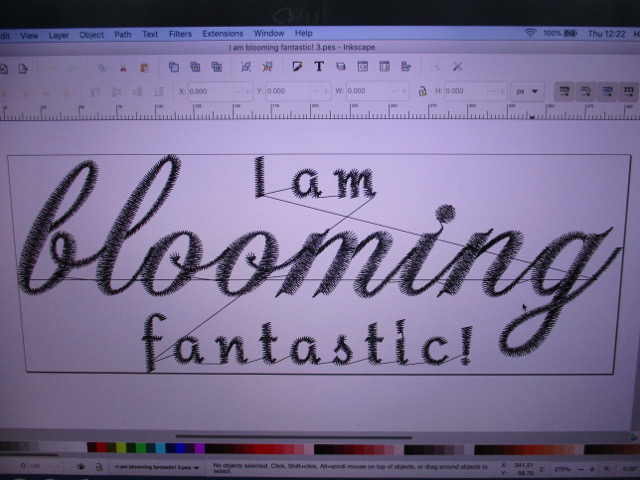The width and height of the screenshot is (640, 480).
Task: Open the XML Editor icon
Action: pos(362,66)
